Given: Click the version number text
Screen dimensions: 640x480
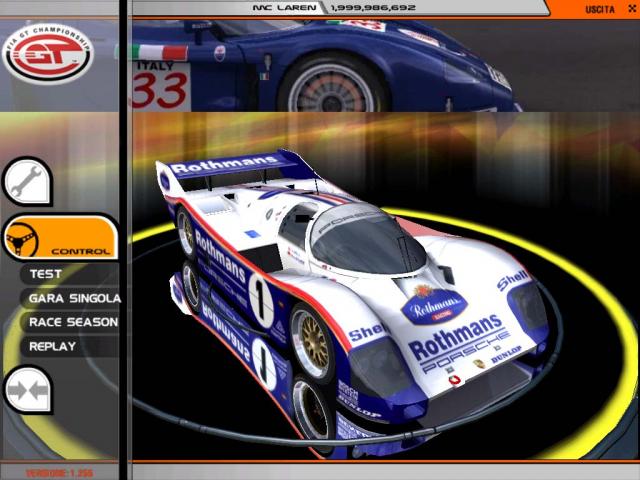Looking at the screenshot, I should pyautogui.click(x=60, y=473).
